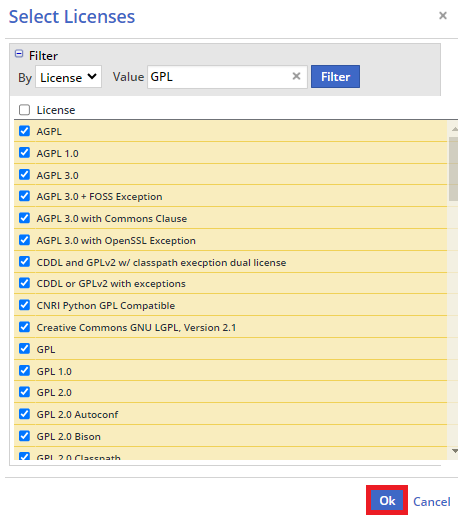This screenshot has width=462, height=520.
Task: Uncheck AGPL 3.0 with OpenSSL Exception checkbox
Action: coord(24,240)
